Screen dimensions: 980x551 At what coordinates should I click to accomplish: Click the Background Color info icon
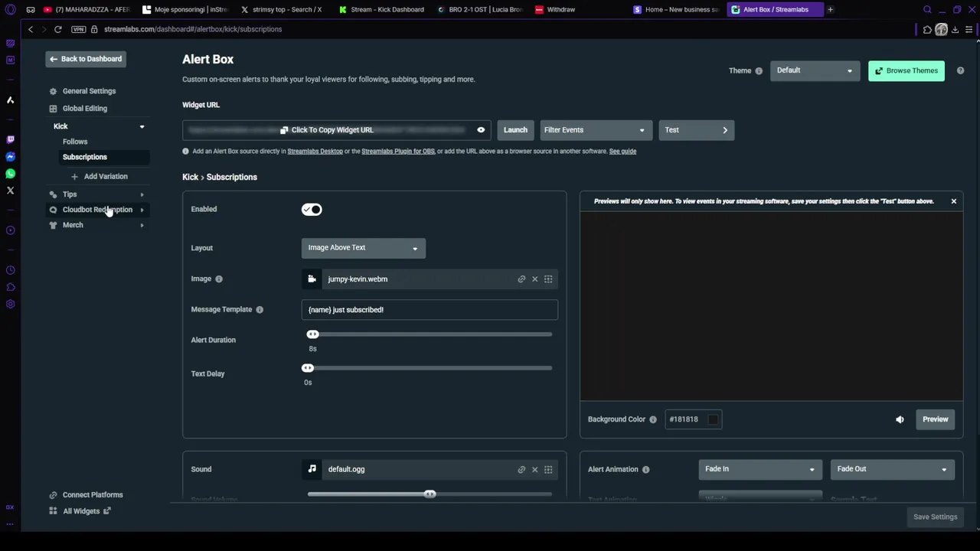point(653,419)
